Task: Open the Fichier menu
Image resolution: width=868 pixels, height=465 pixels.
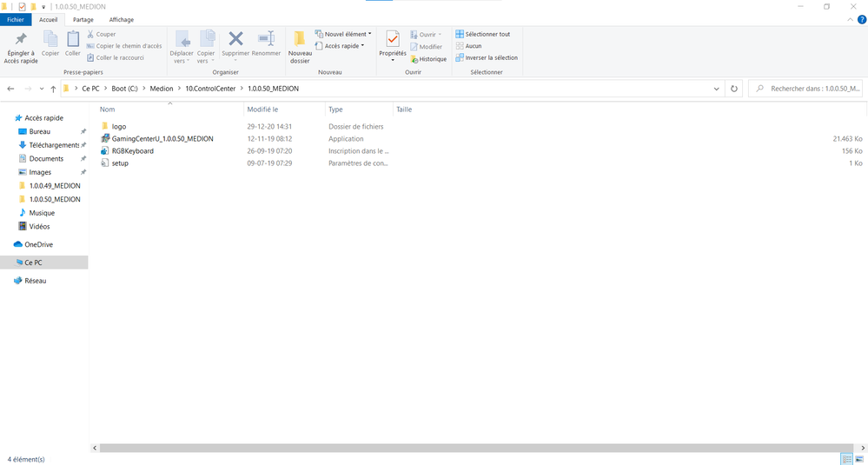Action: coord(16,19)
